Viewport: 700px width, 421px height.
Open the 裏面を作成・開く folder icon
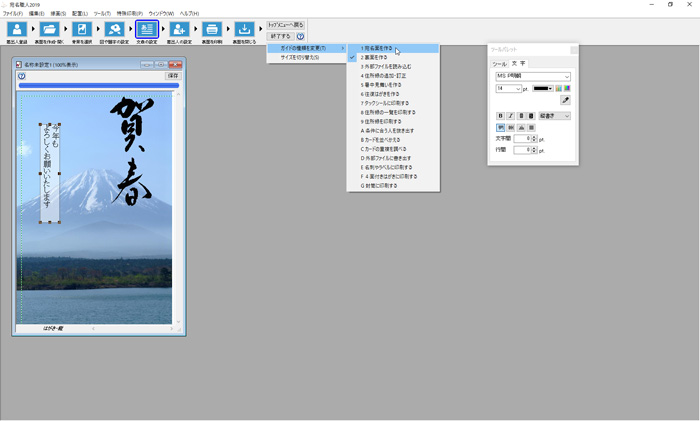(x=49, y=31)
